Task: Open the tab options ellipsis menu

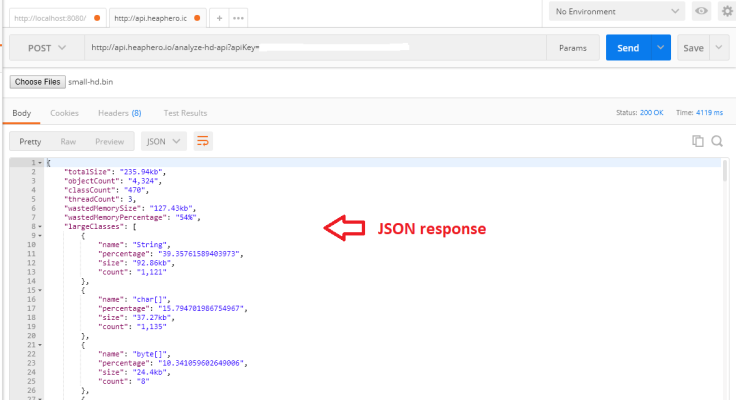Action: [238, 18]
